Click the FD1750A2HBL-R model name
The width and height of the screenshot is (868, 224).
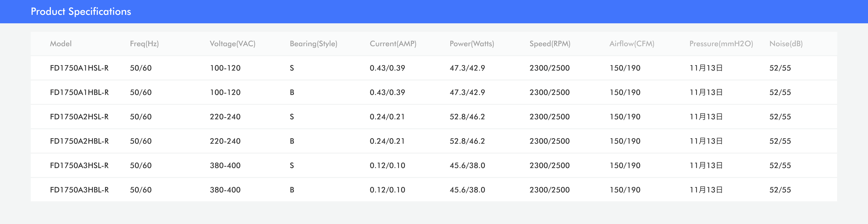click(x=79, y=141)
